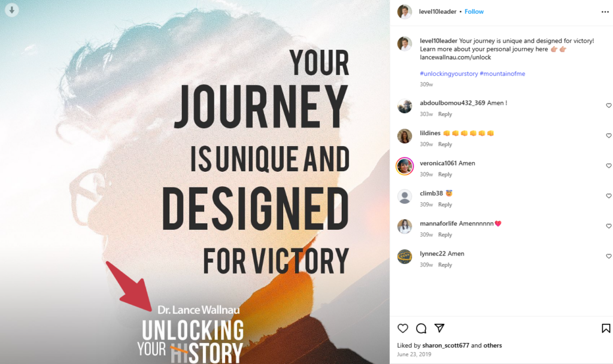Like lildines' comment heart

(608, 136)
